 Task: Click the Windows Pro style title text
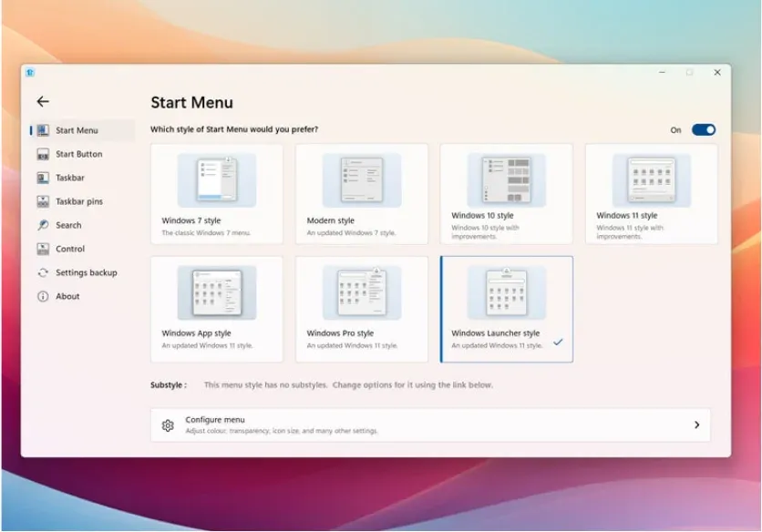(340, 333)
